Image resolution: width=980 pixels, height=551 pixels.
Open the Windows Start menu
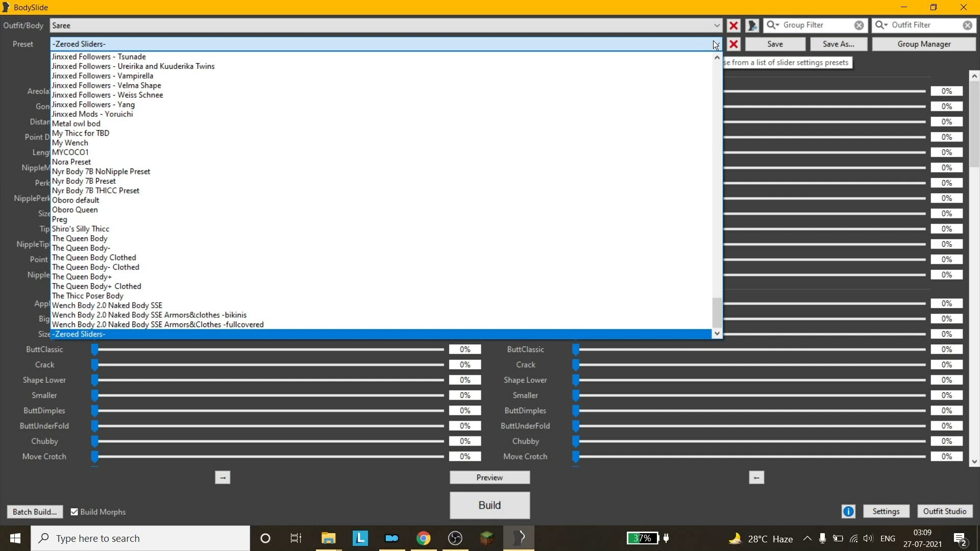(15, 538)
